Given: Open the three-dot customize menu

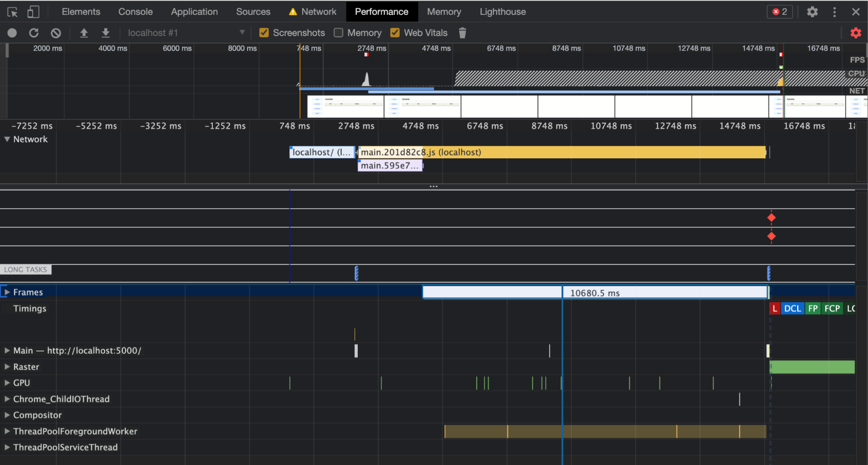Looking at the screenshot, I should (834, 12).
